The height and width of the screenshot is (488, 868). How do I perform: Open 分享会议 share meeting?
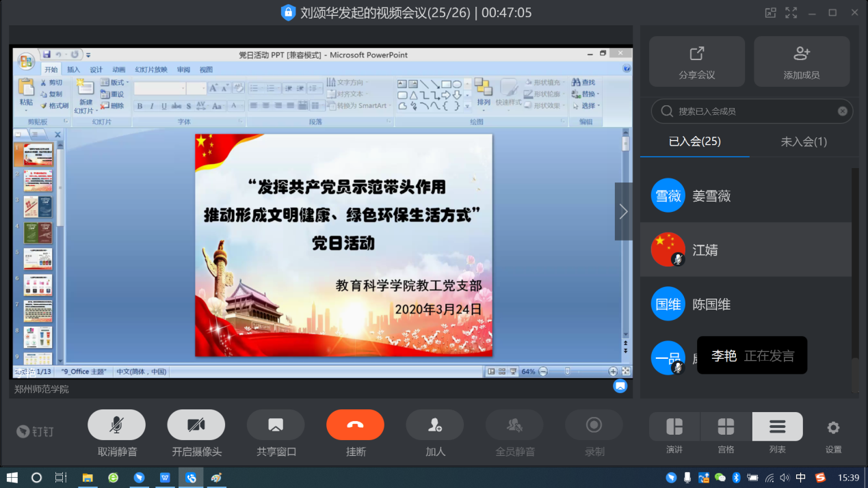[696, 62]
